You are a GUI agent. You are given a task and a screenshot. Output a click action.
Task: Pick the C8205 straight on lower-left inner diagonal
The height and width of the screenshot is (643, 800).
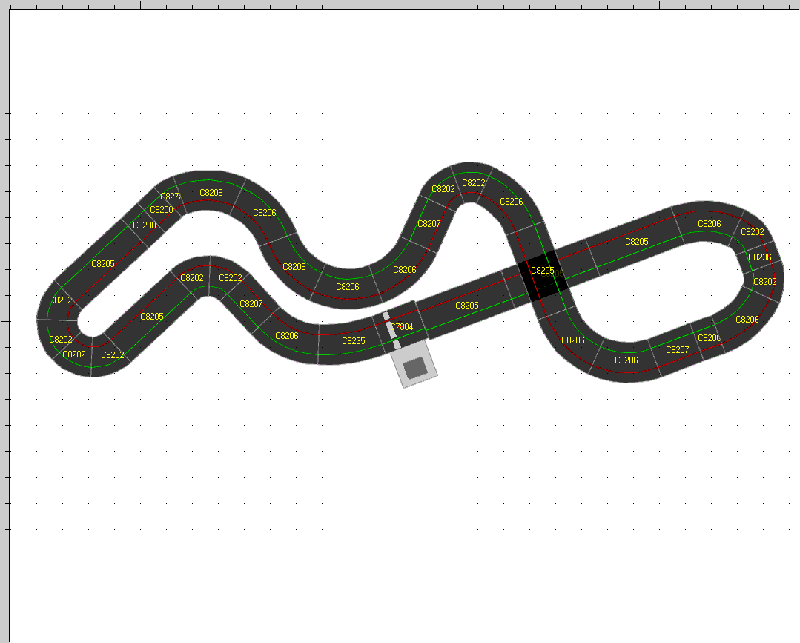pyautogui.click(x=151, y=317)
